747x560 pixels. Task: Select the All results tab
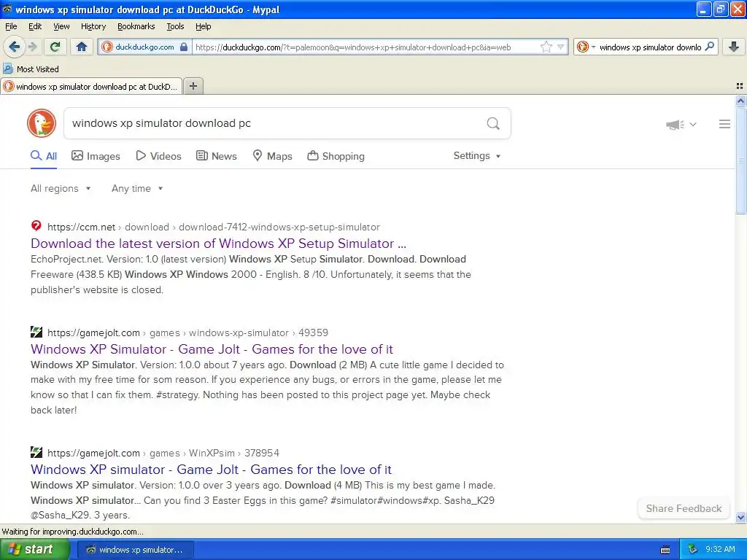44,156
